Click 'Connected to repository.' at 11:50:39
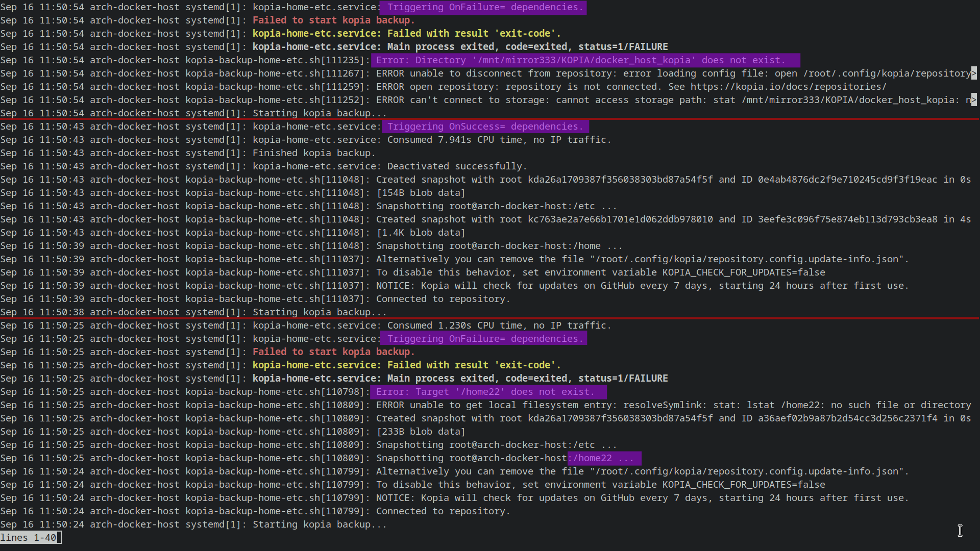Image resolution: width=980 pixels, height=551 pixels. 443,299
